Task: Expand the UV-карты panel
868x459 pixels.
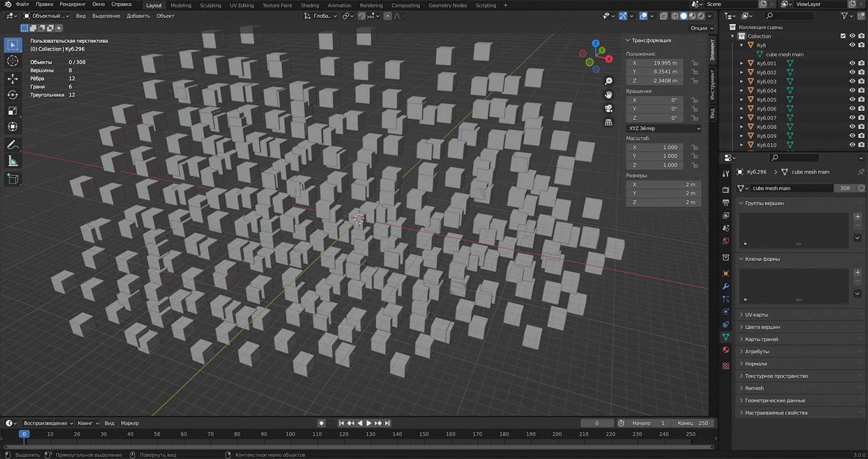Action: (756, 315)
